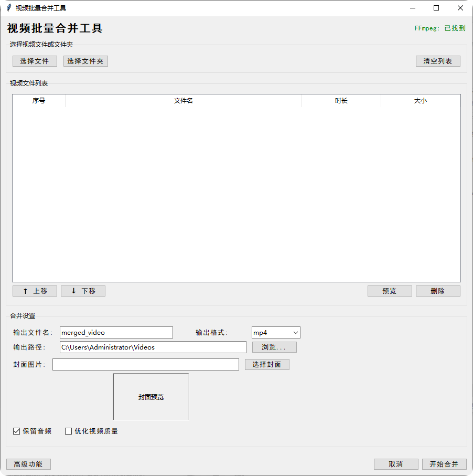Focus the 封面图片 input field
The width and height of the screenshot is (473, 476).
[146, 364]
